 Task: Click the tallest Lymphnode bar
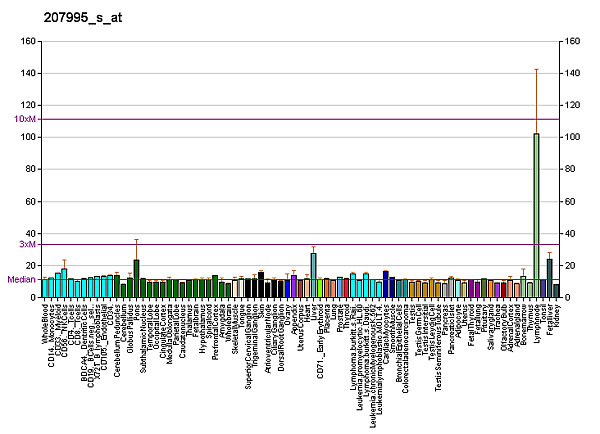point(536,215)
